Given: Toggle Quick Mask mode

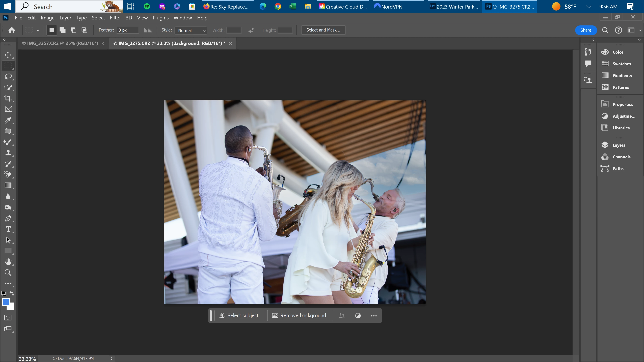Looking at the screenshot, I should point(8,318).
